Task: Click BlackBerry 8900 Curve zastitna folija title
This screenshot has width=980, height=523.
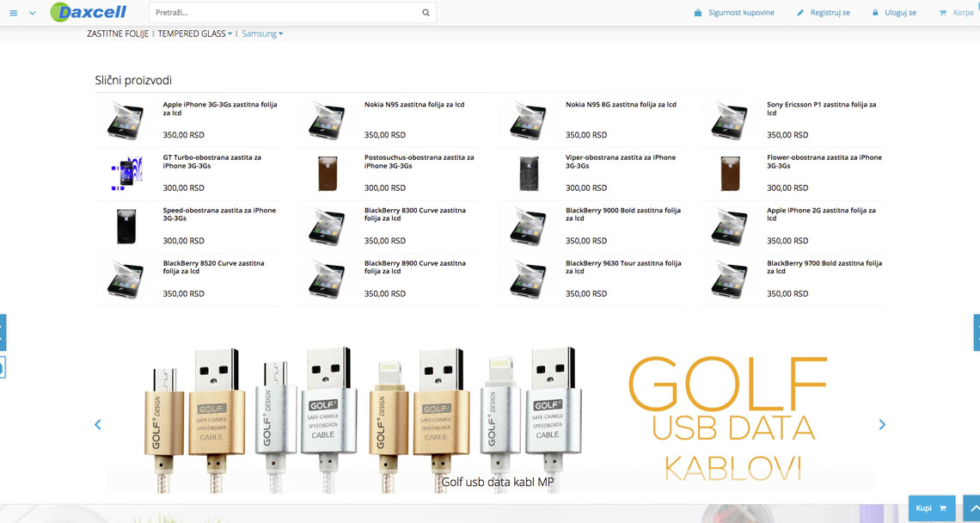Action: (x=415, y=268)
